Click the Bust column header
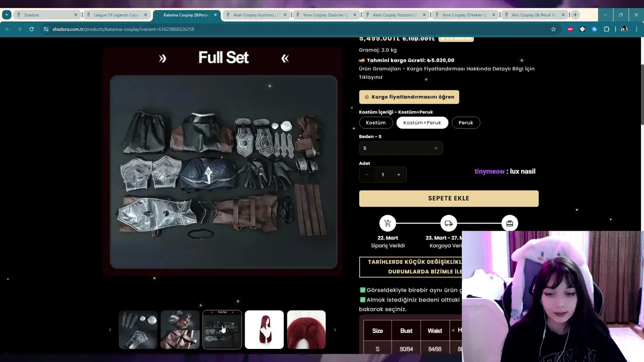 tap(406, 331)
